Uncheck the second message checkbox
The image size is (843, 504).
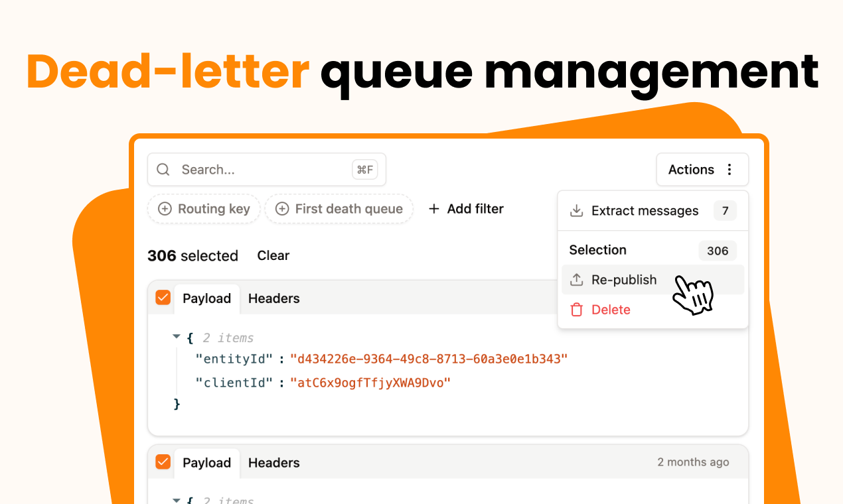(163, 462)
